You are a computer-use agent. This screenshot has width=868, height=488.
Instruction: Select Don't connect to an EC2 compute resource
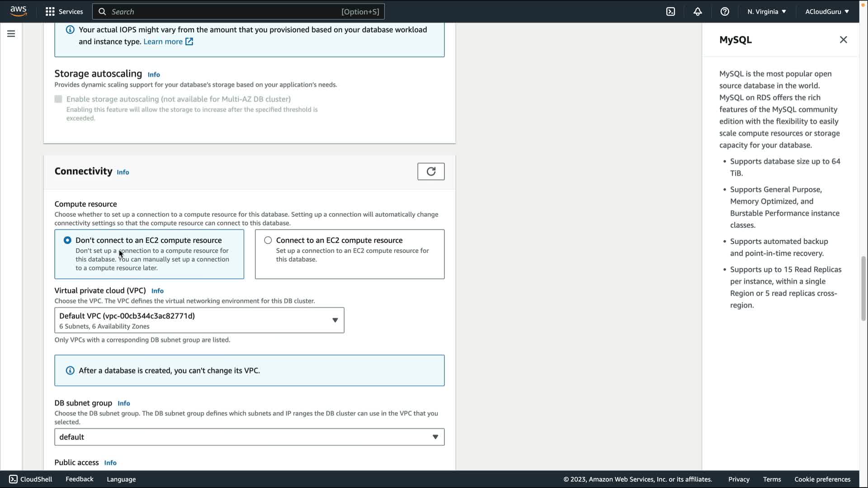pyautogui.click(x=67, y=240)
